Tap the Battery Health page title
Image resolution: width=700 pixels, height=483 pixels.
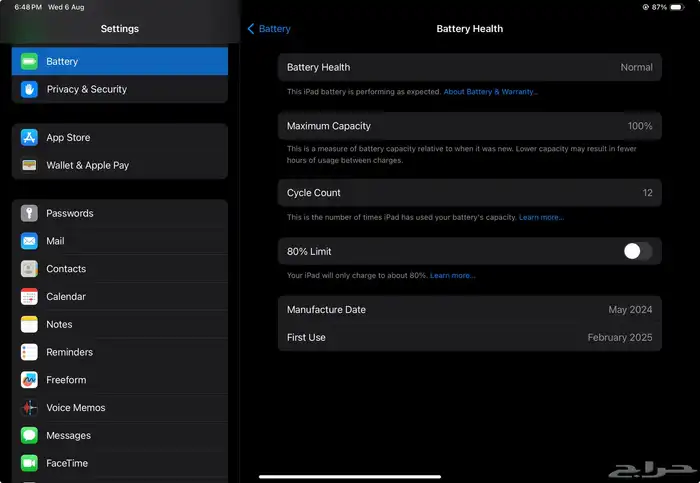(x=470, y=29)
